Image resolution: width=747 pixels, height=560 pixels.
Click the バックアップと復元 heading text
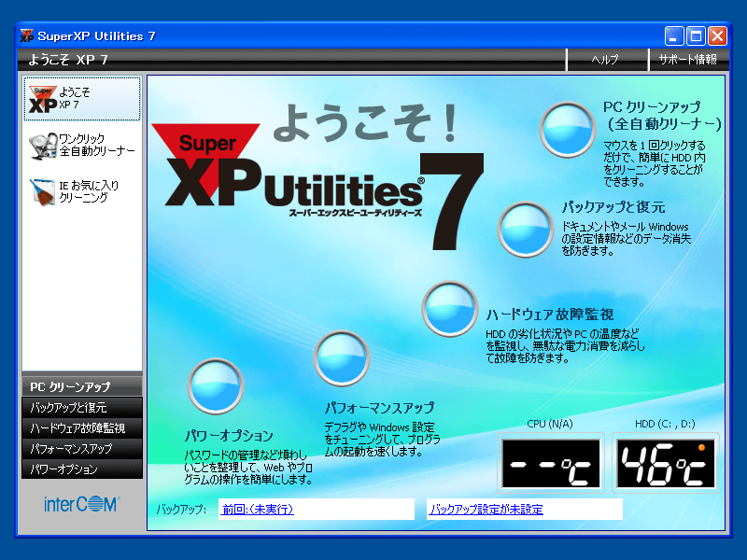tap(613, 207)
